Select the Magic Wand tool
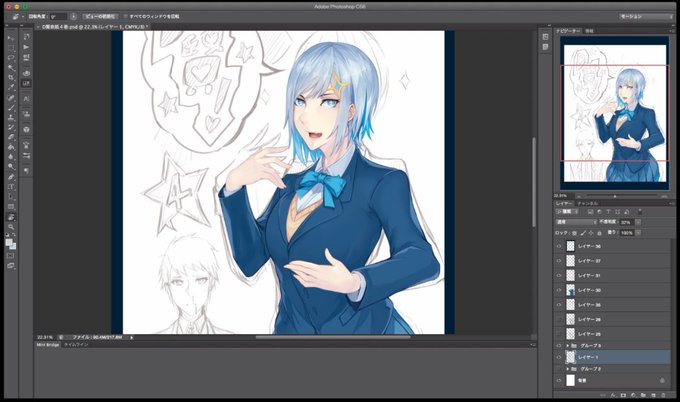This screenshot has width=680, height=402. 11,68
